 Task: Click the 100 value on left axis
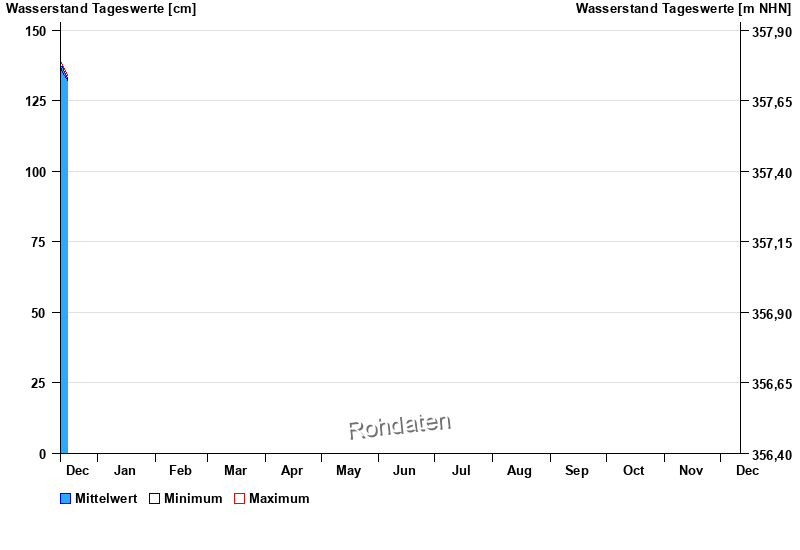coord(36,172)
